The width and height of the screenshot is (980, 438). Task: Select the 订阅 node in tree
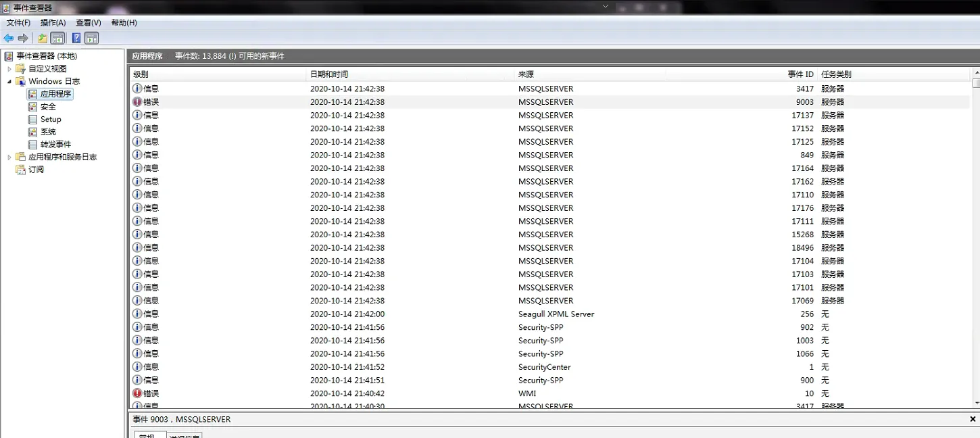click(x=36, y=170)
